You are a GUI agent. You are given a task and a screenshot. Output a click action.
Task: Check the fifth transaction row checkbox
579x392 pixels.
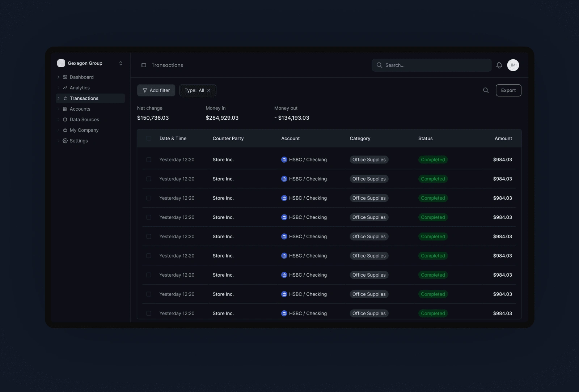coord(149,237)
